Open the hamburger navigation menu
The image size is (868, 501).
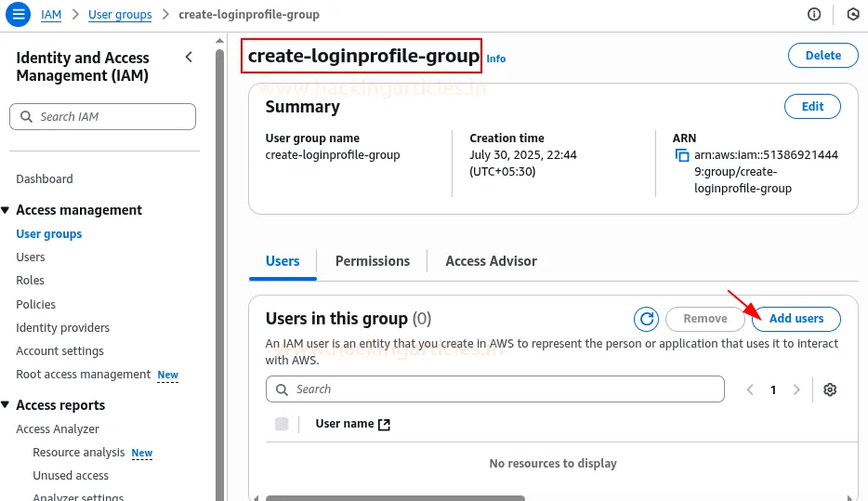[x=18, y=15]
